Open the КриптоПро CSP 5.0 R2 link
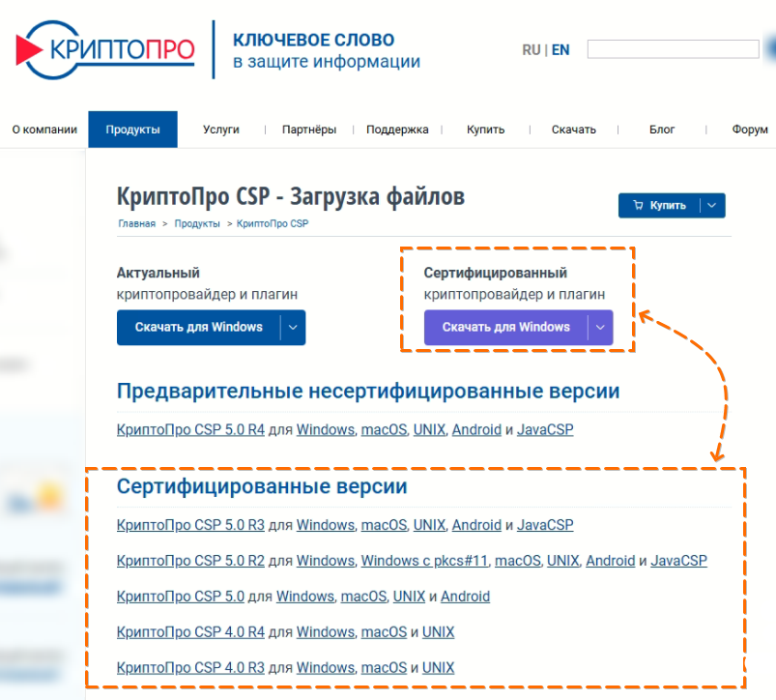 click(190, 561)
